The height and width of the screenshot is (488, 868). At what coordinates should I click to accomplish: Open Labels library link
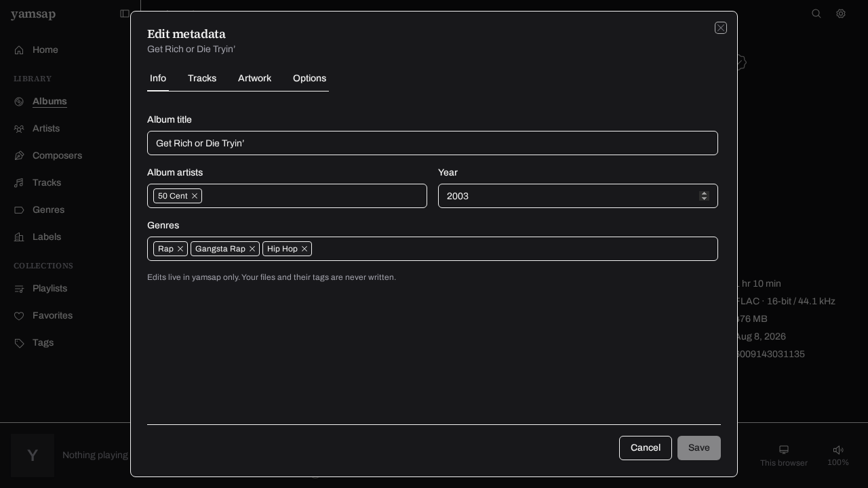point(47,237)
